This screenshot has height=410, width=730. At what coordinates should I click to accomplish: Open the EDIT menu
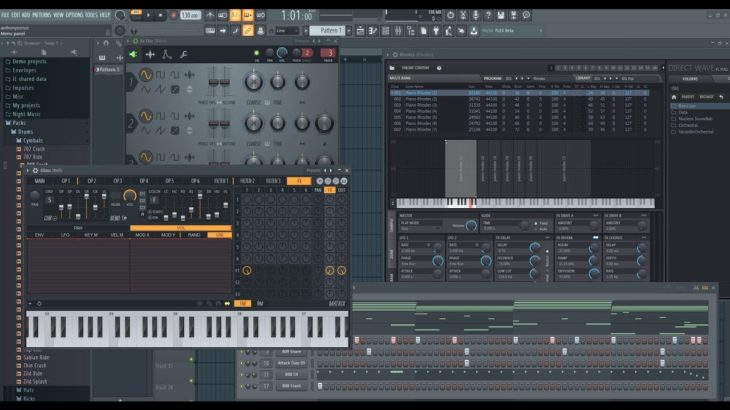pos(15,15)
